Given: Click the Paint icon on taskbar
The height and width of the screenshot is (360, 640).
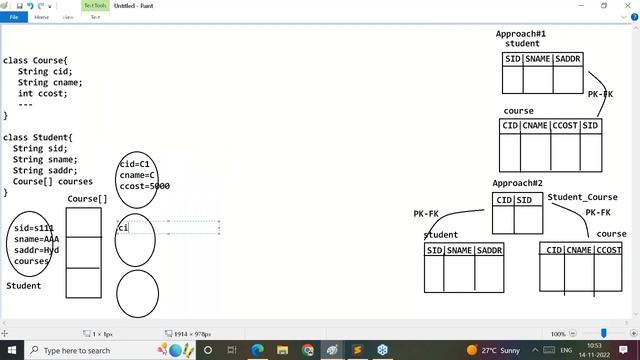Looking at the screenshot, I should tap(332, 350).
